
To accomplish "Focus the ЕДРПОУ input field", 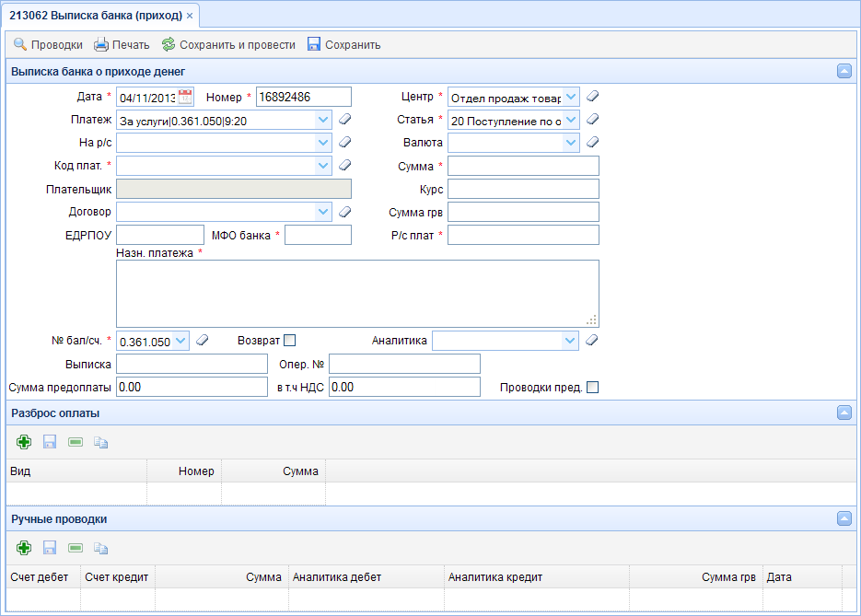I will pos(160,235).
